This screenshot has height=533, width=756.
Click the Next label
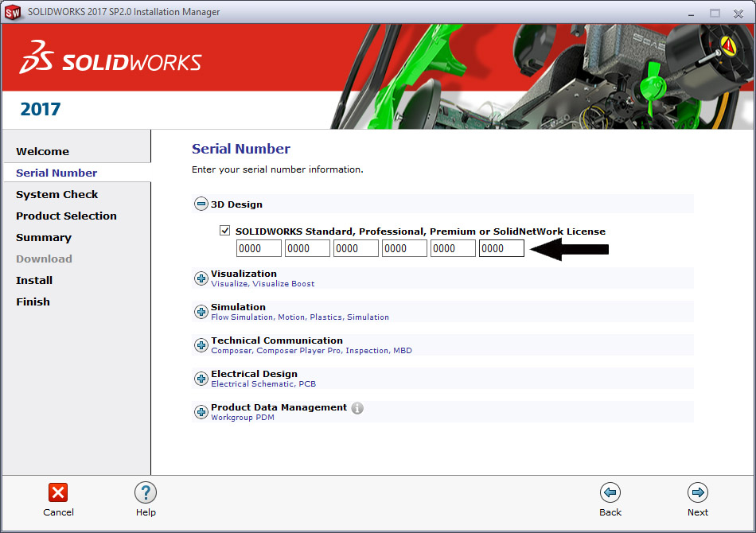(698, 512)
